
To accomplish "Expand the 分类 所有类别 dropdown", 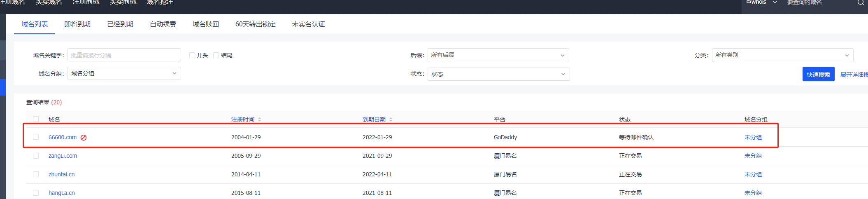I will pyautogui.click(x=782, y=55).
